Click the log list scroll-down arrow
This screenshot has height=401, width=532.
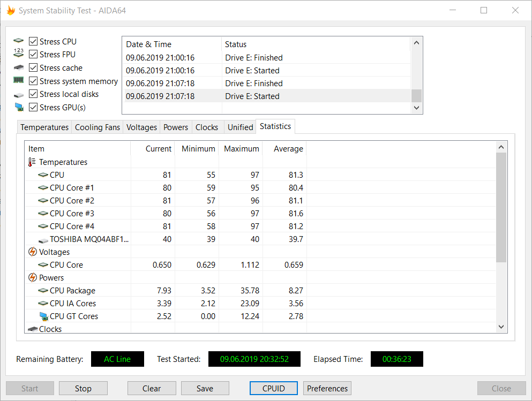pyautogui.click(x=417, y=108)
